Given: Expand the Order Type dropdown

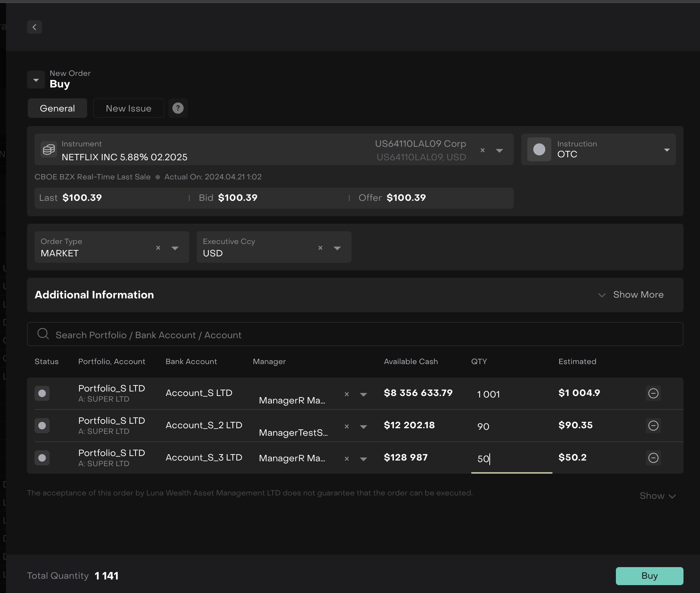Looking at the screenshot, I should pyautogui.click(x=175, y=248).
